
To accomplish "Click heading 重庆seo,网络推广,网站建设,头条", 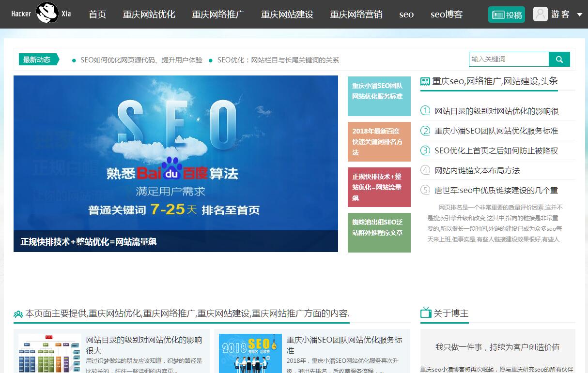I will coord(495,81).
